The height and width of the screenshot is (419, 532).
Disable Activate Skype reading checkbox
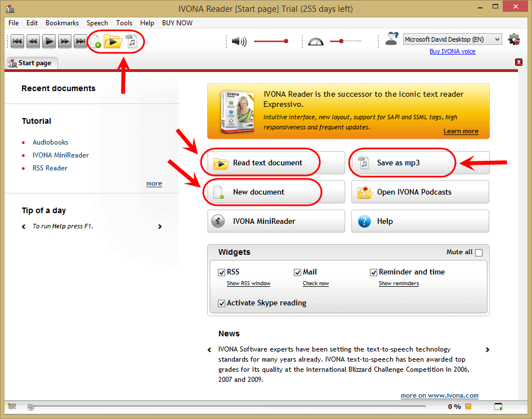pos(222,303)
